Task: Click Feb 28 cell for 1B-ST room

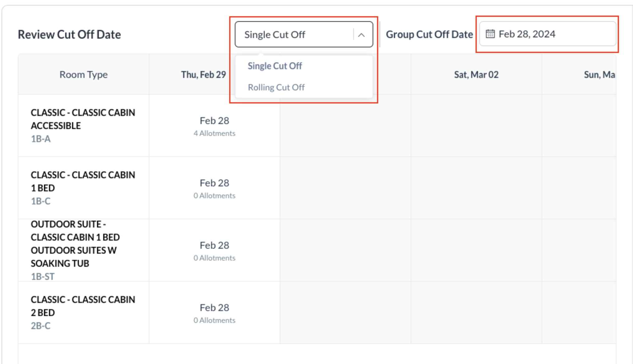Action: point(214,251)
